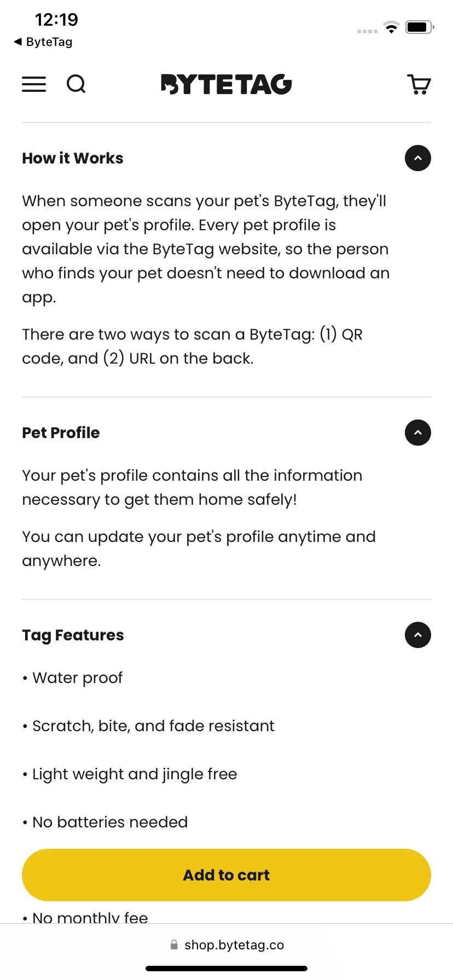Screen dimensions: 453x980
Task: Tap the ByteTag logo in header
Action: point(226,84)
